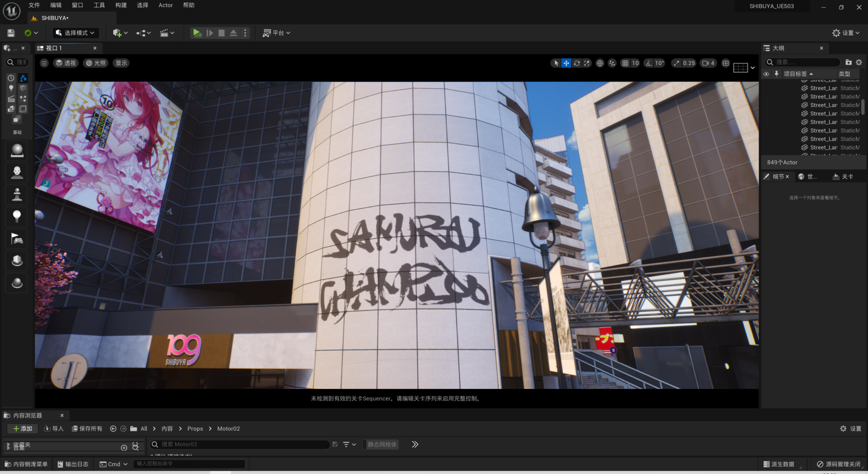
Task: Click the save level icon
Action: pos(11,33)
